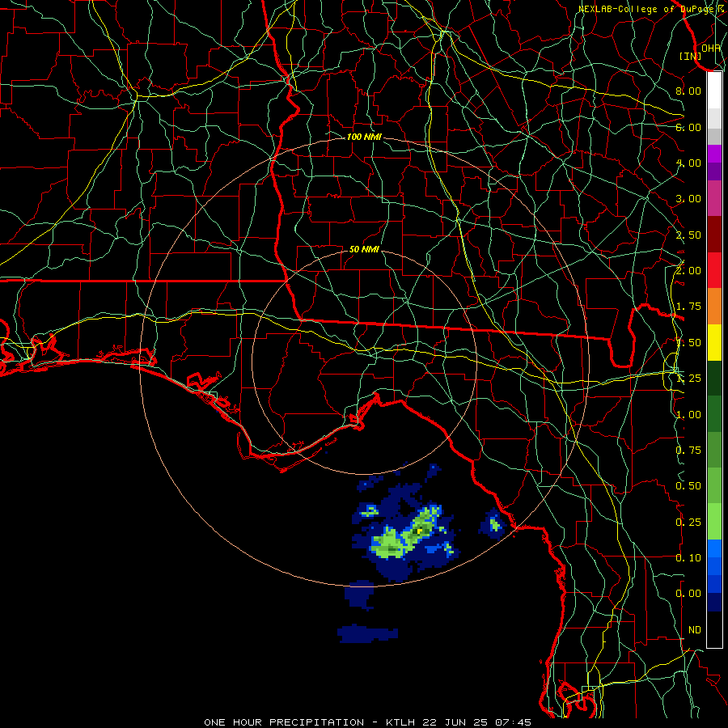Click the 8.00 legend value
Image resolution: width=728 pixels, height=728 pixels.
[x=688, y=91]
